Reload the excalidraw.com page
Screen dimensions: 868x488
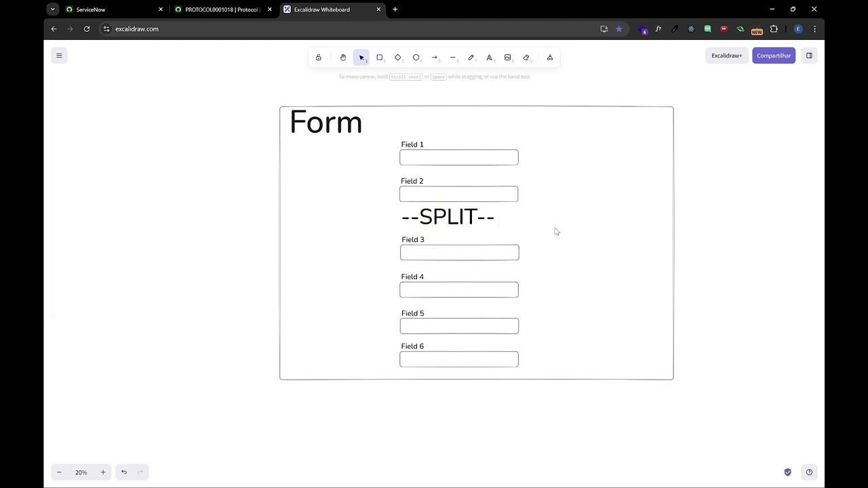[x=87, y=29]
